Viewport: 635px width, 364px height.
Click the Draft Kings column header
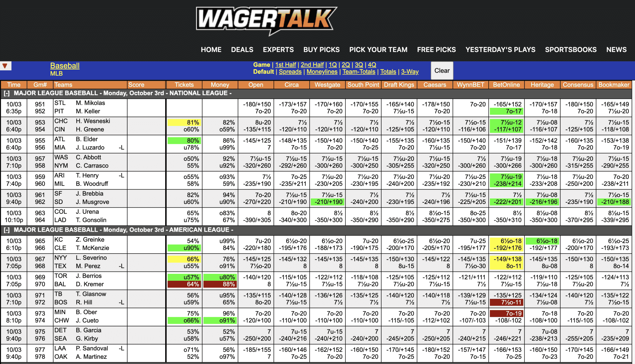399,85
